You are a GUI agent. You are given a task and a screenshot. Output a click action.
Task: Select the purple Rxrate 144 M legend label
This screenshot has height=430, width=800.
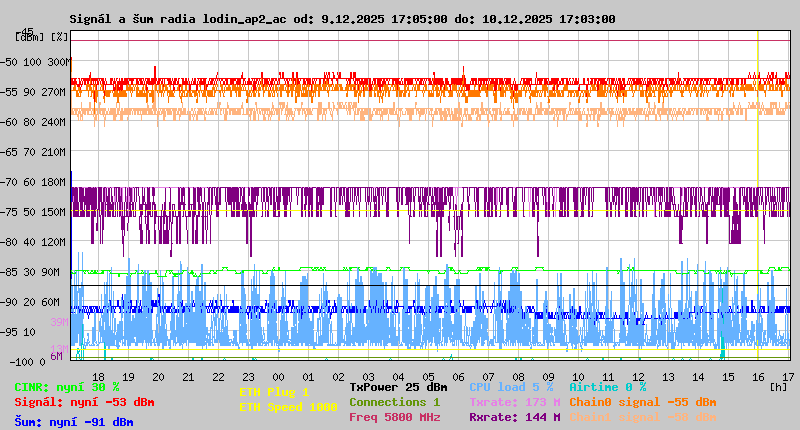coord(514,417)
